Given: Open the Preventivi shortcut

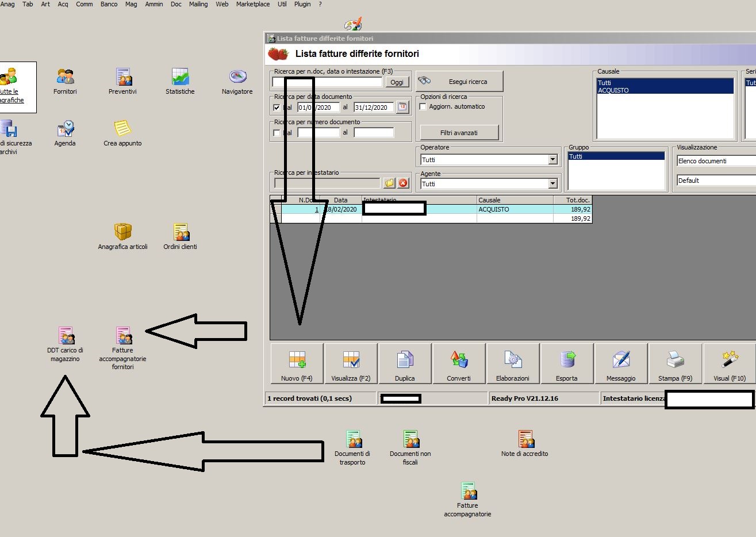Looking at the screenshot, I should pyautogui.click(x=122, y=81).
